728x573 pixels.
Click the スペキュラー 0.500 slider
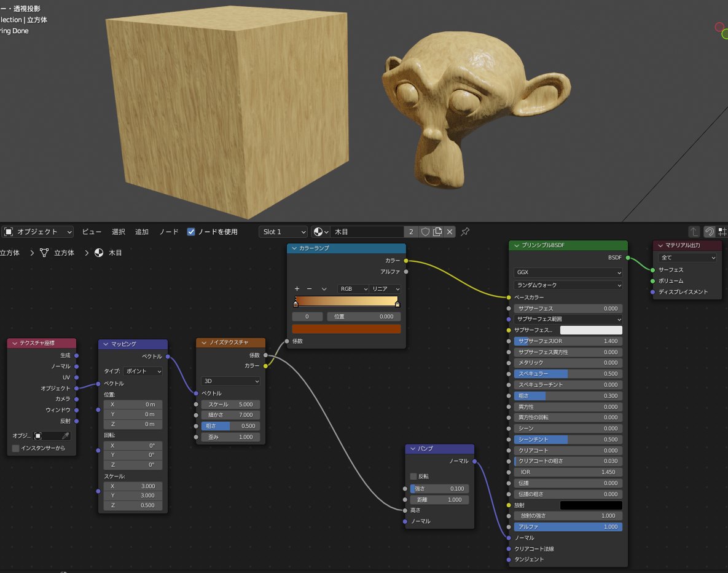[568, 374]
